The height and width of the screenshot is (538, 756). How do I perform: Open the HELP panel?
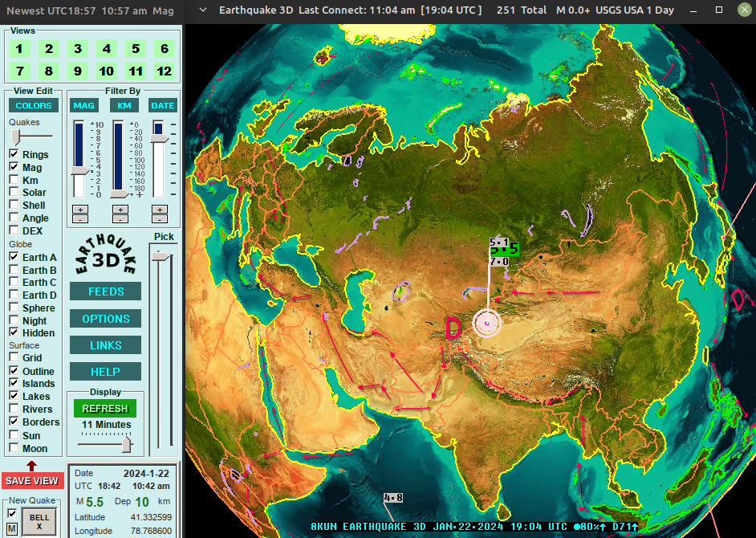[x=106, y=372]
